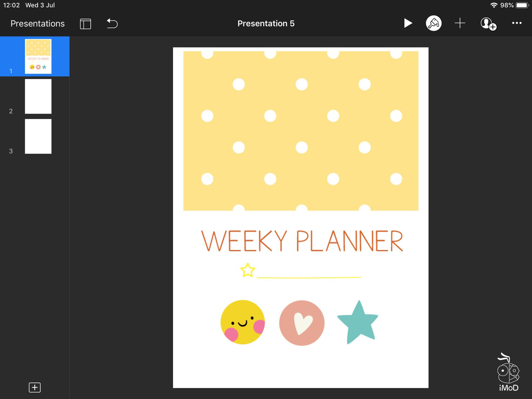Undo the last action
This screenshot has height=399, width=532.
point(112,24)
